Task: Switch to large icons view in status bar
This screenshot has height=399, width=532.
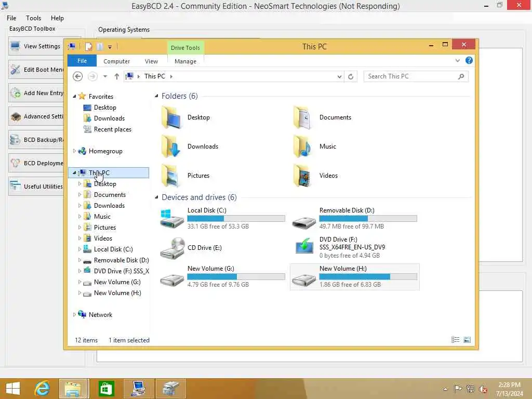Action: point(467,340)
